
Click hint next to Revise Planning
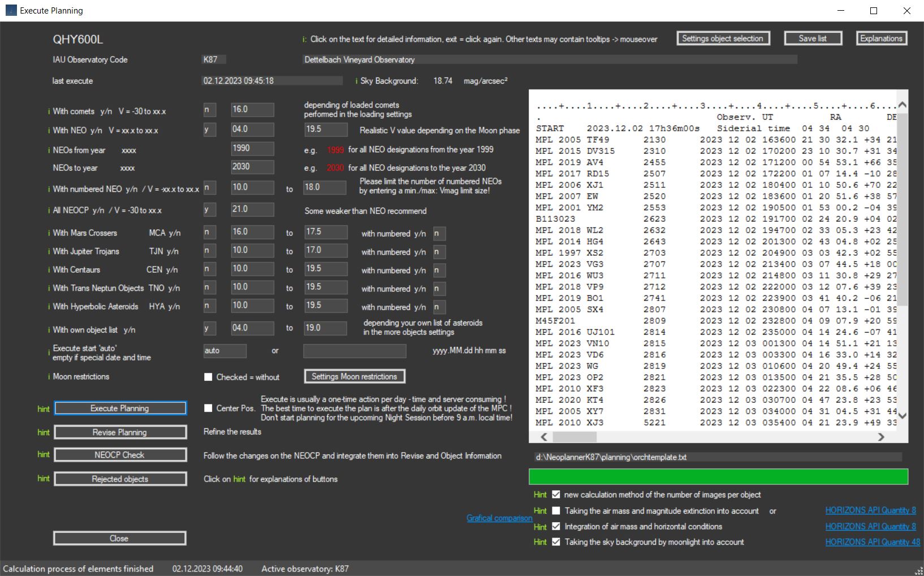[x=44, y=432]
